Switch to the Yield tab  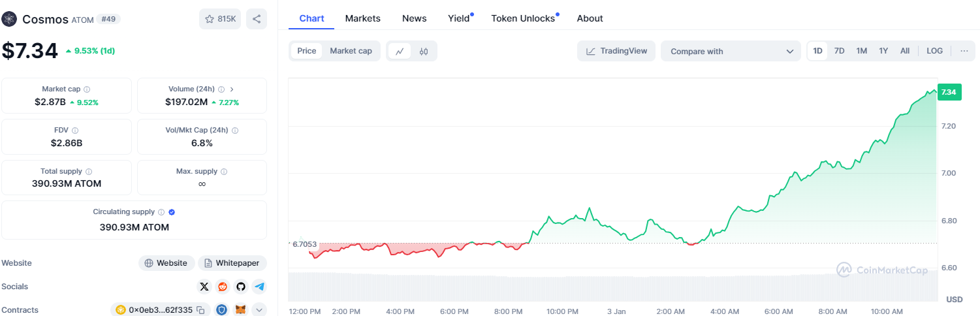458,18
